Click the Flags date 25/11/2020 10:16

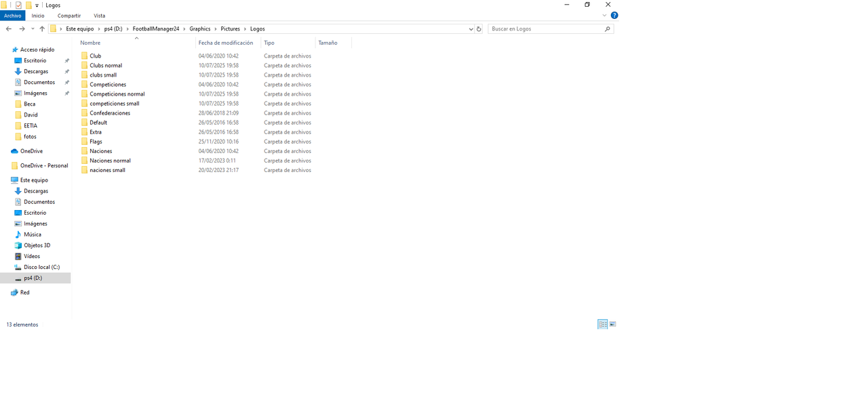coord(218,142)
